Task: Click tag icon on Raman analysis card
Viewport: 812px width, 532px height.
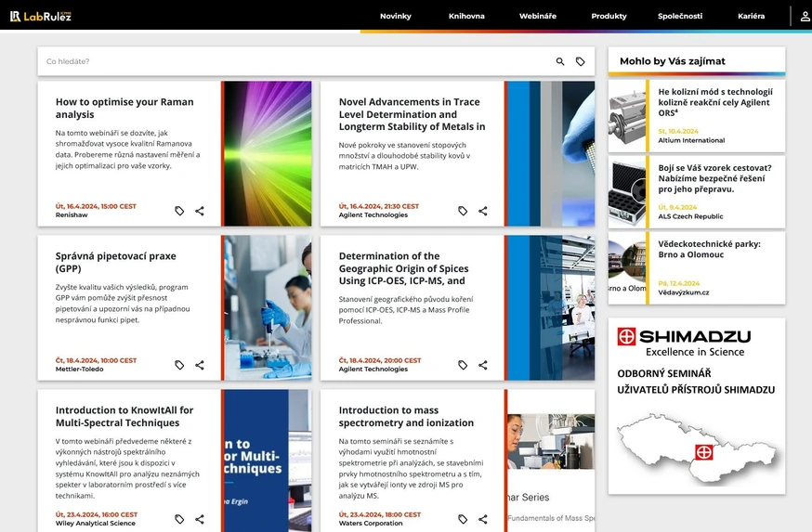Action: [179, 211]
